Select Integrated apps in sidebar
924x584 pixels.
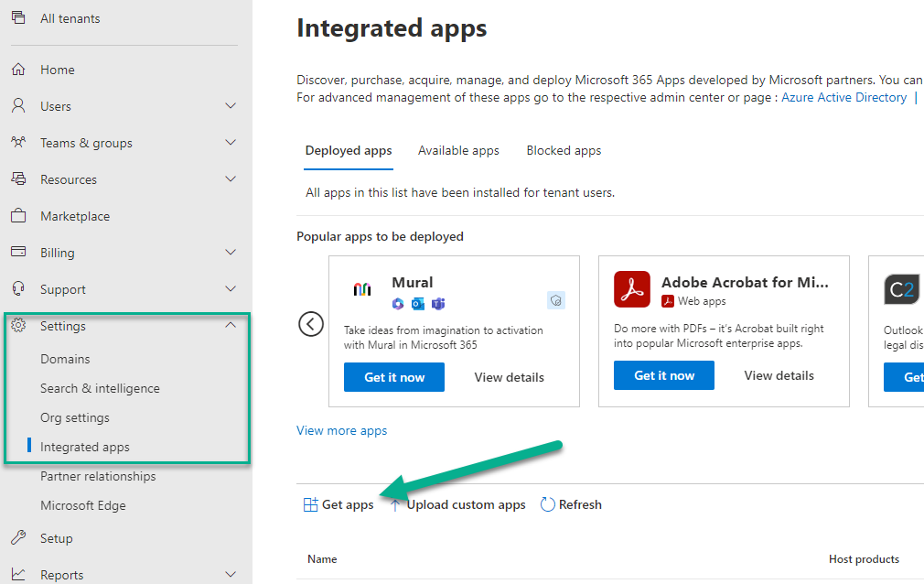pyautogui.click(x=85, y=447)
